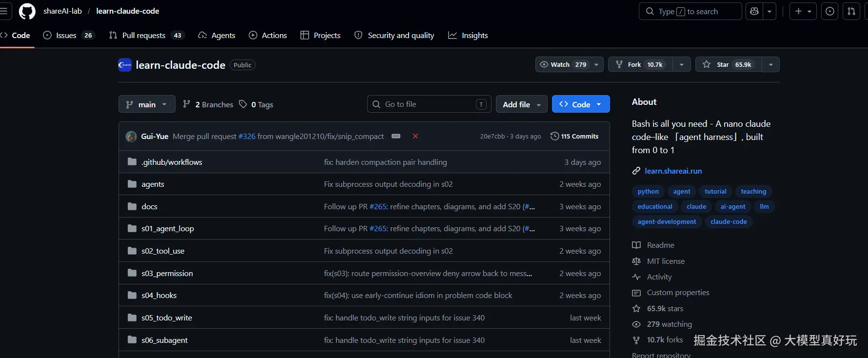
Task: Select the python topic tag
Action: (x=648, y=192)
